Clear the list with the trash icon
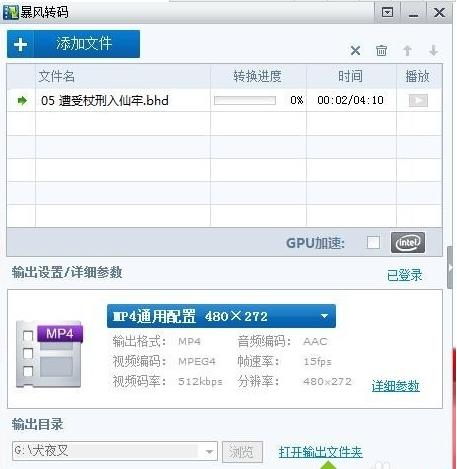457x469 pixels. click(x=381, y=51)
